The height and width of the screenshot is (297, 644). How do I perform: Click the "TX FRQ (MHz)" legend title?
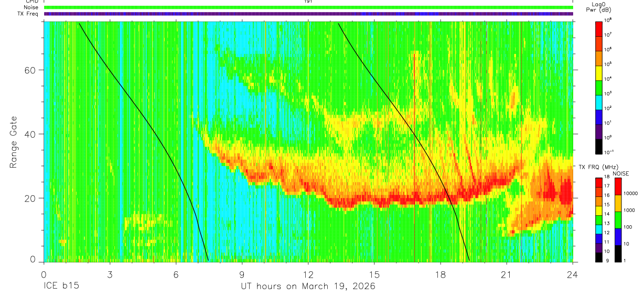click(x=598, y=167)
